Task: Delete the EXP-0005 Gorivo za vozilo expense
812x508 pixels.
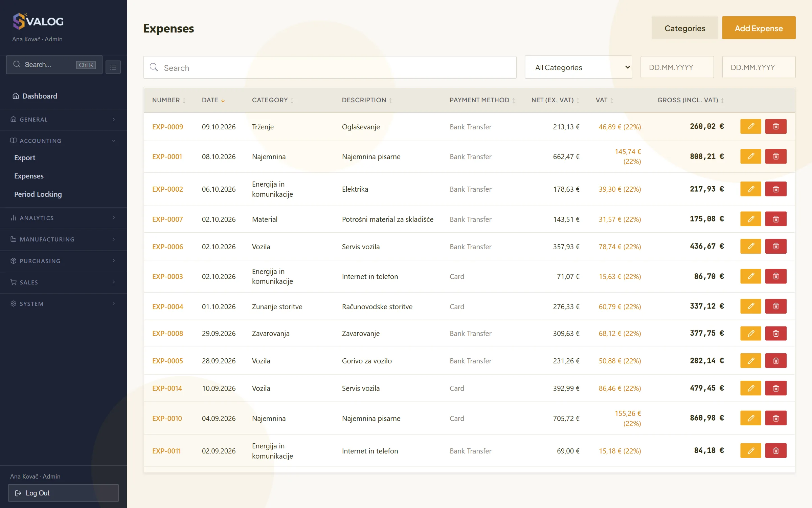Action: click(776, 361)
